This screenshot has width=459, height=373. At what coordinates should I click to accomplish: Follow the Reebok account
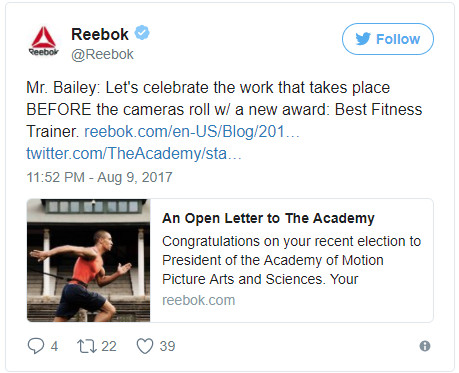[388, 39]
